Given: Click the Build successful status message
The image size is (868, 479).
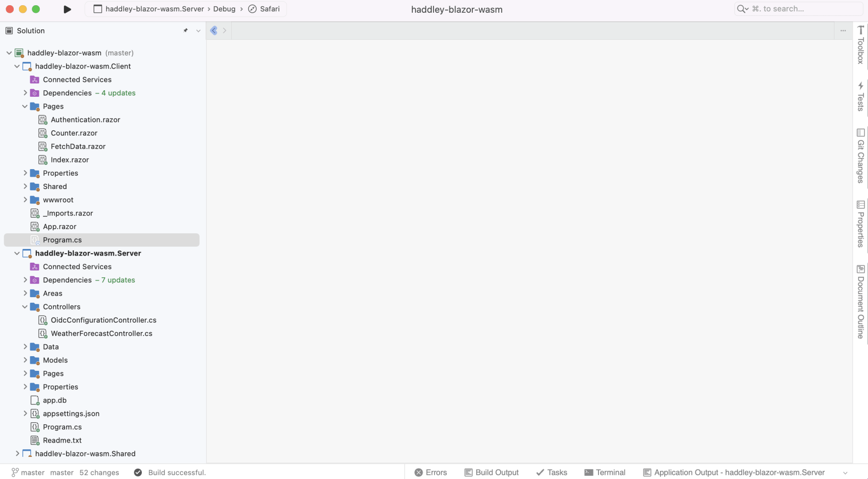Looking at the screenshot, I should point(177,472).
